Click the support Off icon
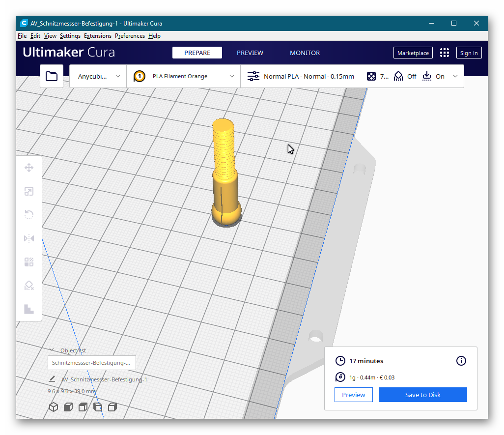 [398, 76]
